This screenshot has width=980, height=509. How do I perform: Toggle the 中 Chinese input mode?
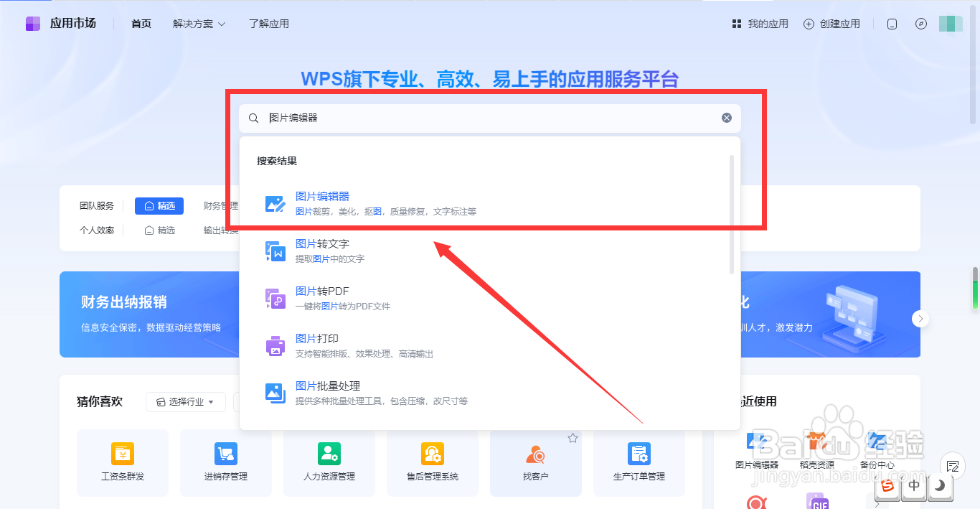pos(914,486)
